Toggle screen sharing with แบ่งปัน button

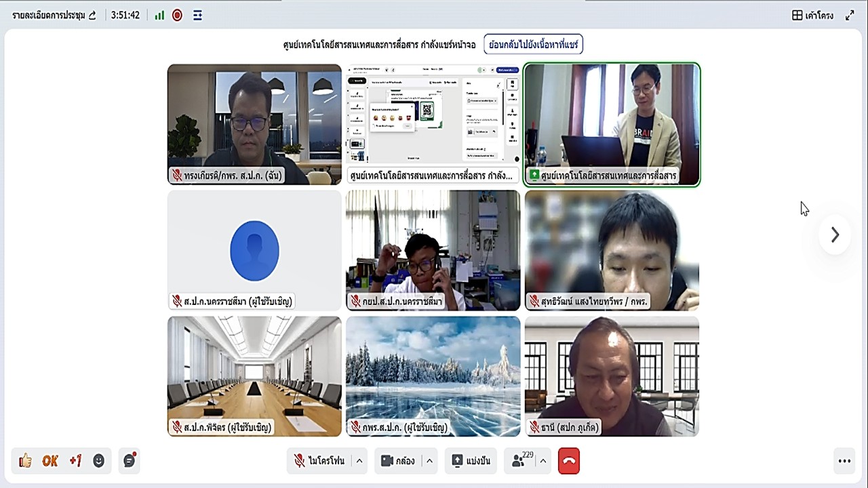[471, 461]
